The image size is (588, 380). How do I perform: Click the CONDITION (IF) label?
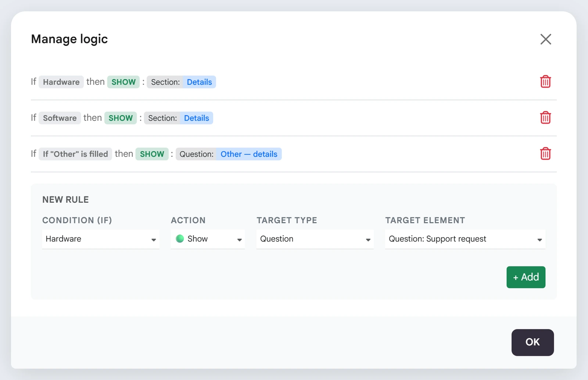click(77, 220)
